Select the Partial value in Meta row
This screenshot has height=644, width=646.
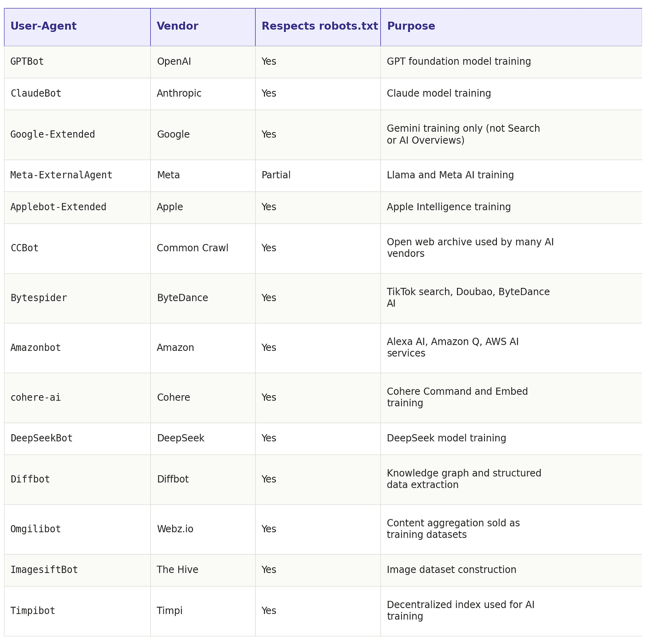coord(276,175)
